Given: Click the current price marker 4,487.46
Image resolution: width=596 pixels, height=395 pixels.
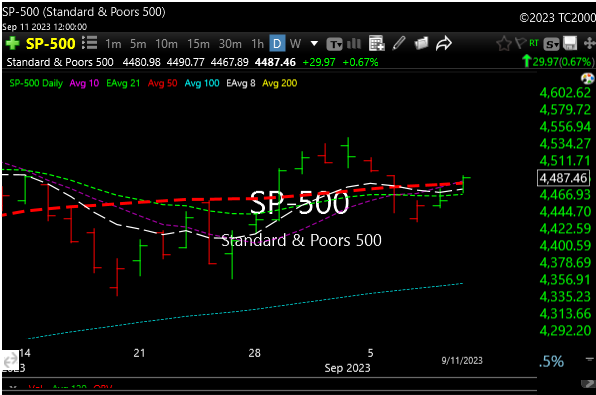Looking at the screenshot, I should [563, 178].
